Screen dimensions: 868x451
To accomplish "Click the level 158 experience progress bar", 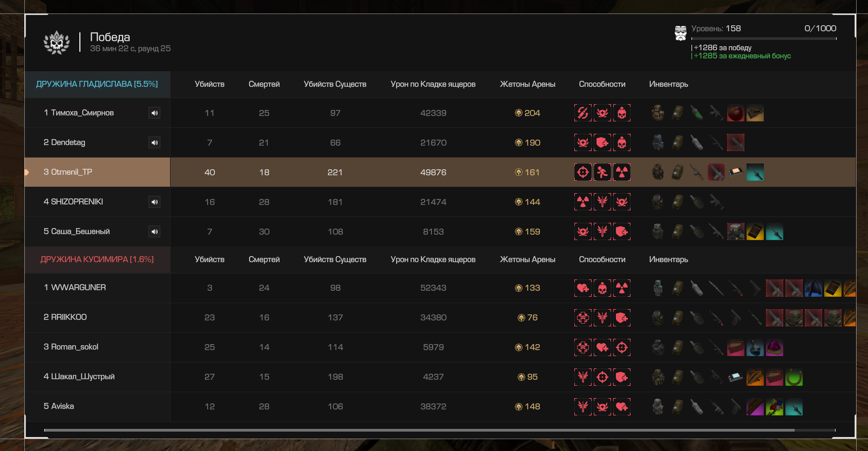I will [x=764, y=39].
